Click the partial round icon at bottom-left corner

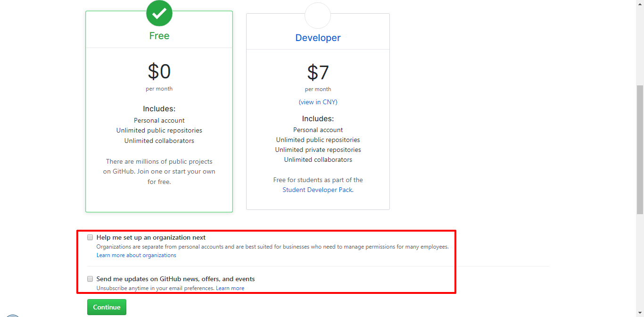[x=13, y=315]
